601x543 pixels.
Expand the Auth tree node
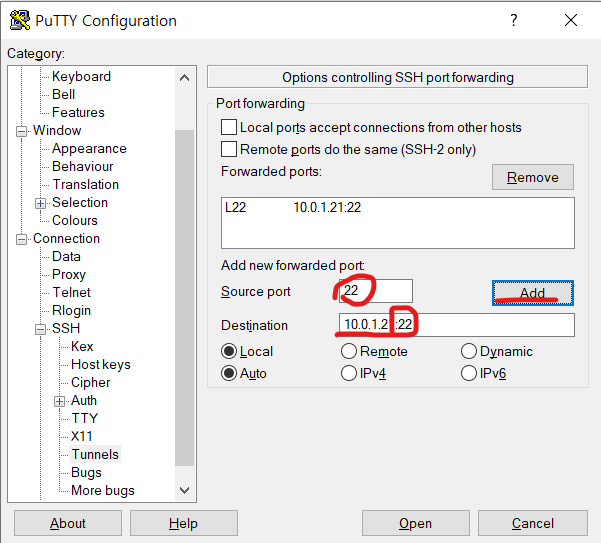59,401
